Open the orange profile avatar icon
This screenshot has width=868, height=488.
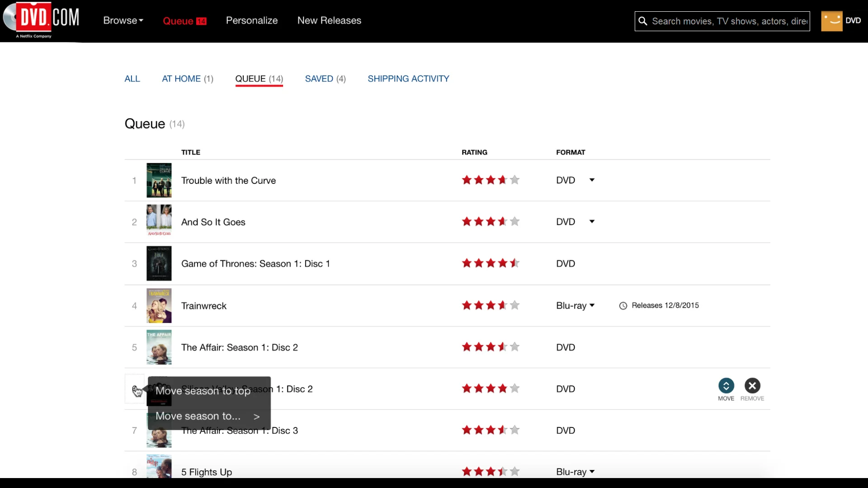(831, 21)
